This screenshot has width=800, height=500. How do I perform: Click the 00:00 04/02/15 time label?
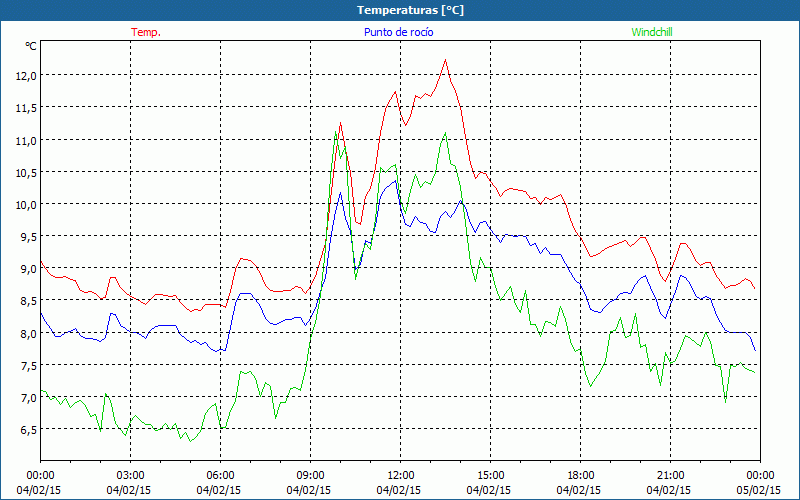[x=39, y=483]
